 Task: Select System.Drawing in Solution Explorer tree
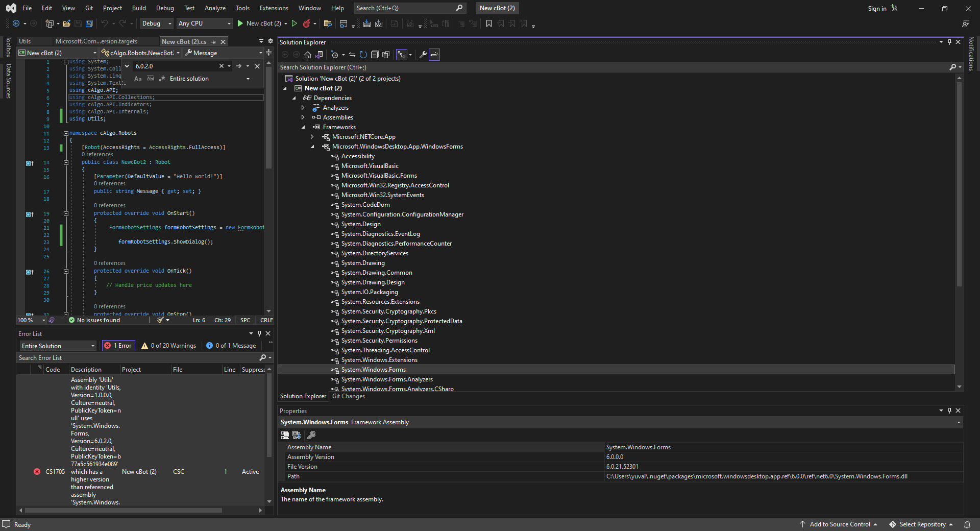pyautogui.click(x=363, y=263)
